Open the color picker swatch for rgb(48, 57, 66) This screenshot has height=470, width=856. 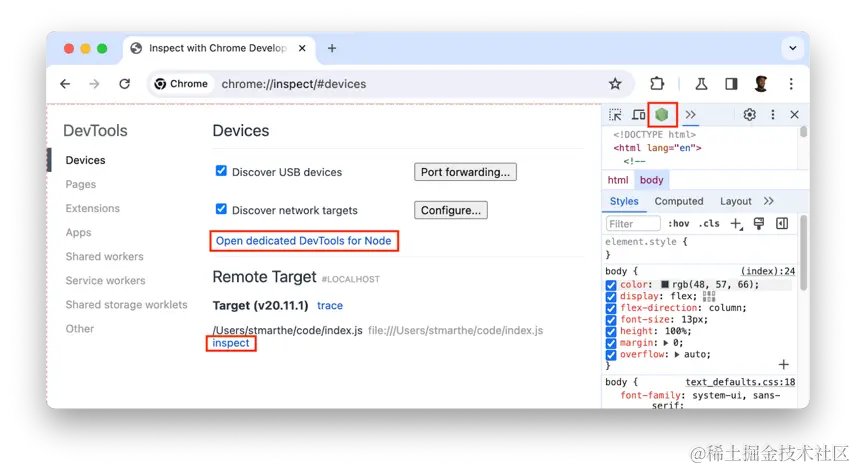click(x=665, y=284)
